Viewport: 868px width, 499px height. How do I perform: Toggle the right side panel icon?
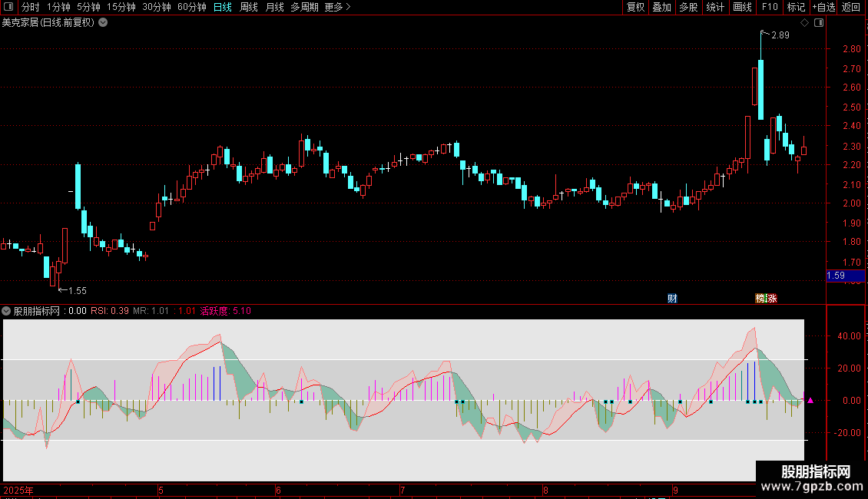coord(819,23)
